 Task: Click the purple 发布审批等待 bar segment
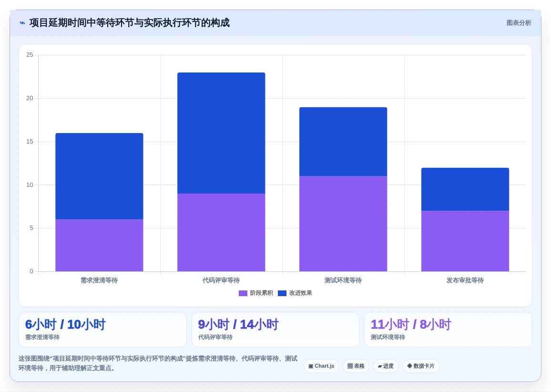[x=465, y=241]
